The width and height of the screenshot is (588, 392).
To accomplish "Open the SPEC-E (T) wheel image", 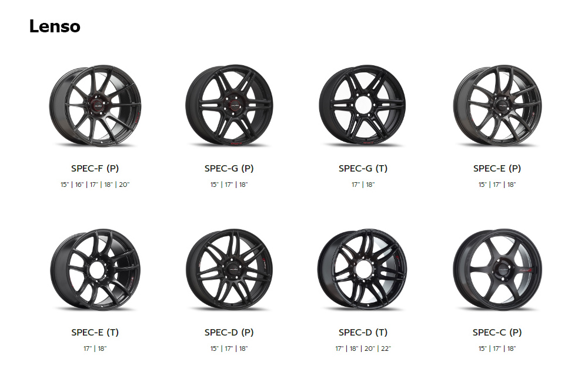I will 95,269.
